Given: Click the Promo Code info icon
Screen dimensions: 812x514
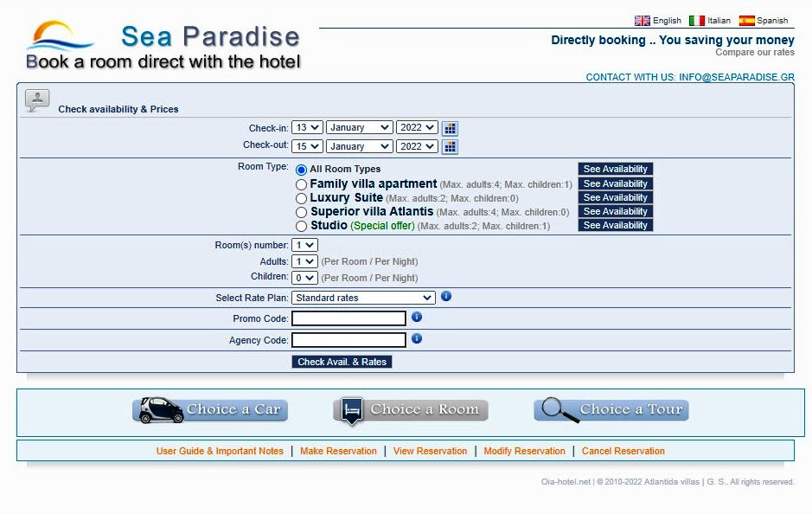Looking at the screenshot, I should pyautogui.click(x=417, y=318).
